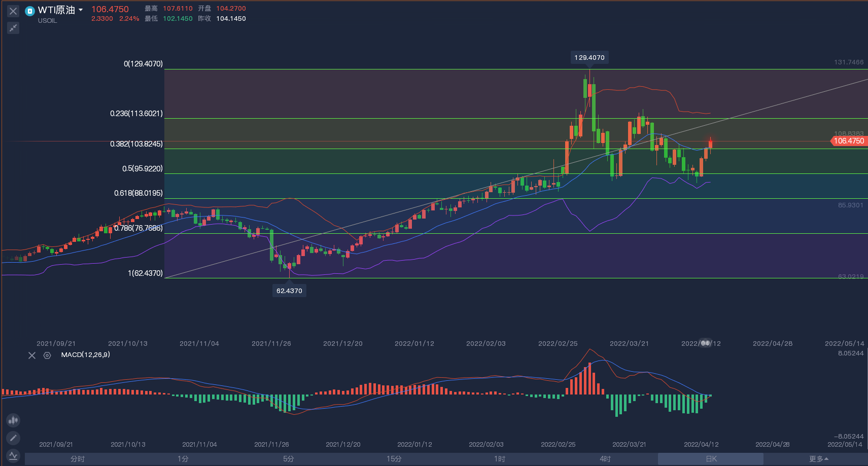
Task: Select the 5分 interval tab
Action: click(289, 459)
